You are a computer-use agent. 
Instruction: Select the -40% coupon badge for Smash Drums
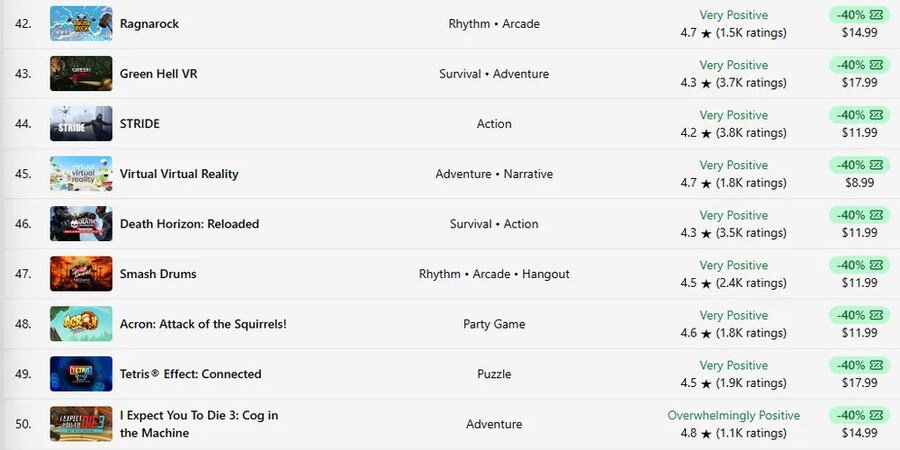pos(859,265)
